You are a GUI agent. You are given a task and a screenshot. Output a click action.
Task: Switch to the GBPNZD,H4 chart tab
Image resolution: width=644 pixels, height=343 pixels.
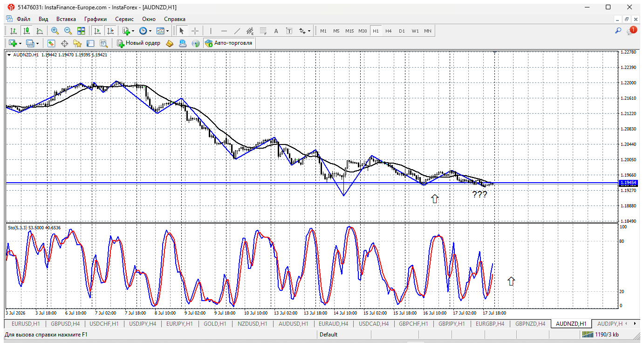[x=530, y=323]
